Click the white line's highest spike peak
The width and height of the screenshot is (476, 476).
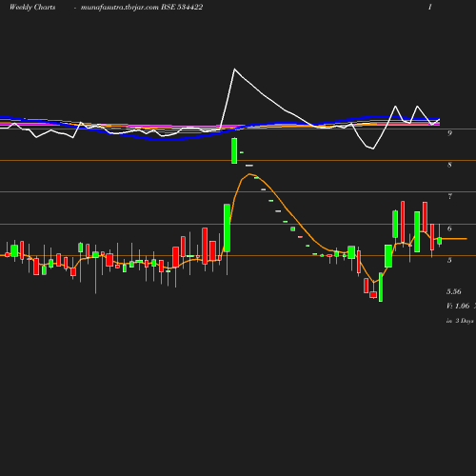tap(234, 69)
